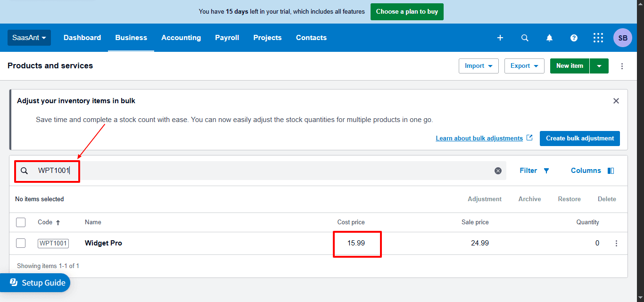Tick the select-all items checkbox

pyautogui.click(x=21, y=222)
